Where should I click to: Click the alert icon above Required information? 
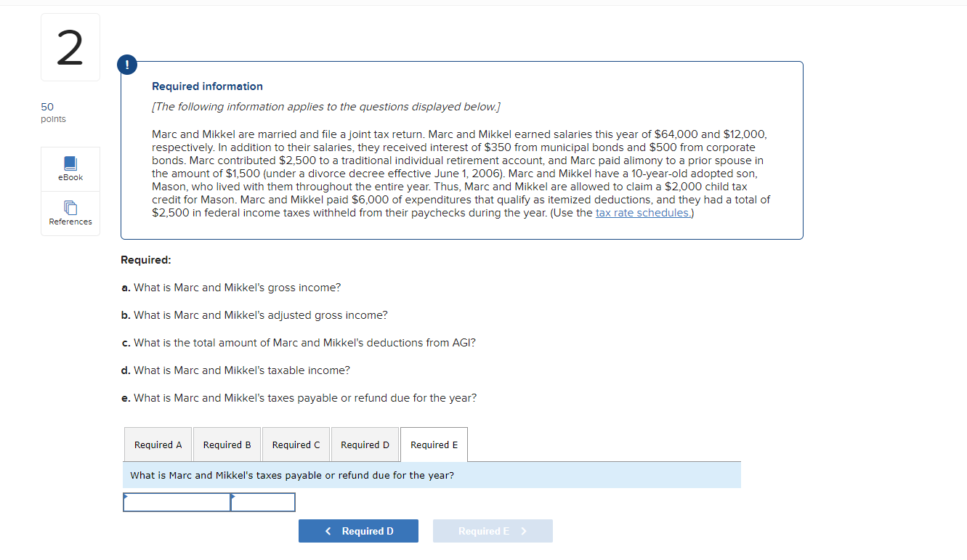point(127,64)
